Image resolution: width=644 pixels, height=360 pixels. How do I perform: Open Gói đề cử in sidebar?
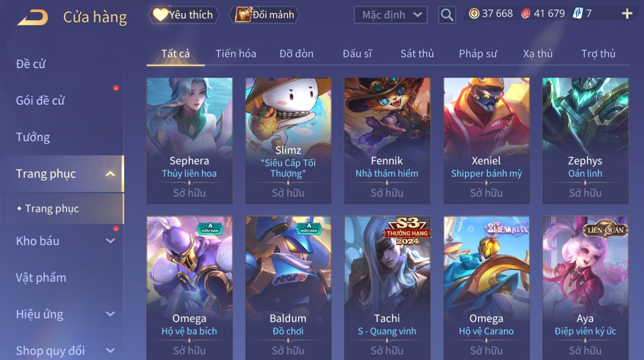tap(40, 101)
